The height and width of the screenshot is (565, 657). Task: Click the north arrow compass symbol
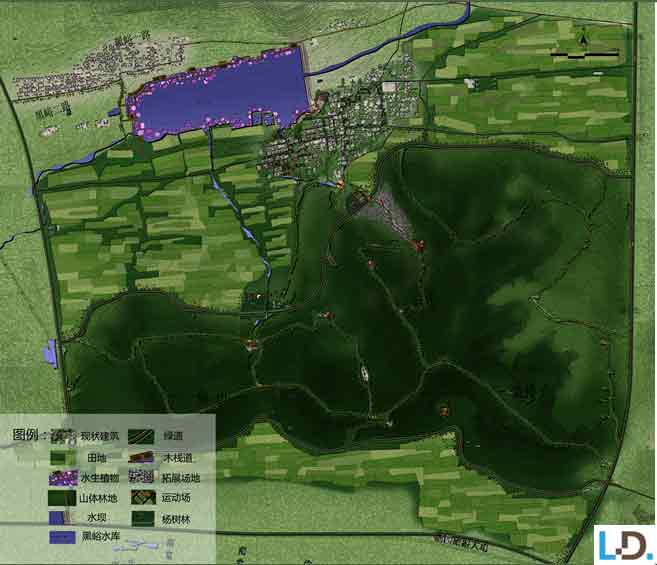click(x=582, y=38)
